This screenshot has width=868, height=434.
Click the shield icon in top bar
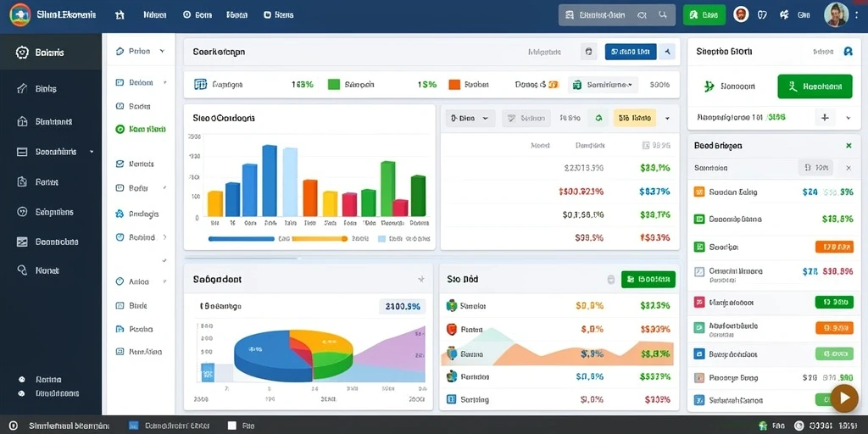click(763, 15)
